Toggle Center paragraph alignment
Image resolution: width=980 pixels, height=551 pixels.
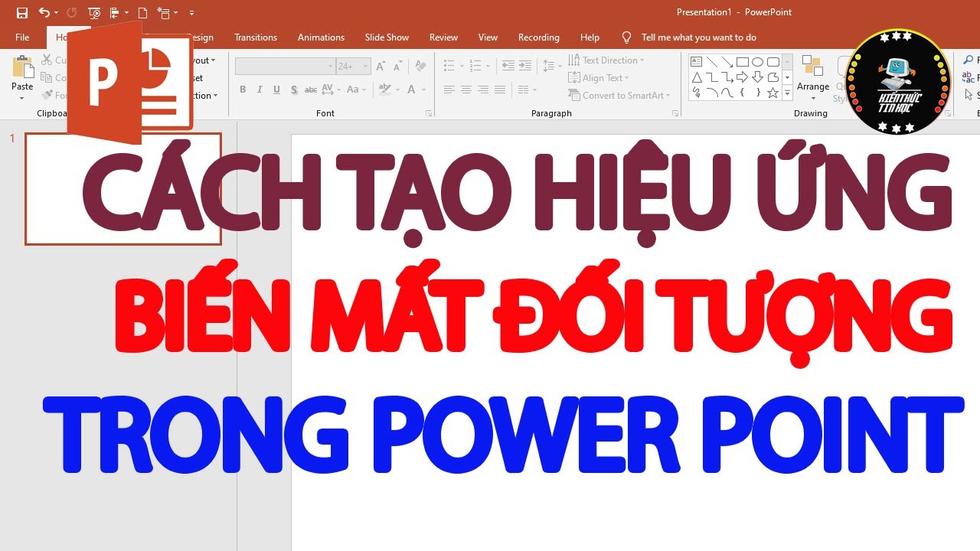click(x=466, y=90)
